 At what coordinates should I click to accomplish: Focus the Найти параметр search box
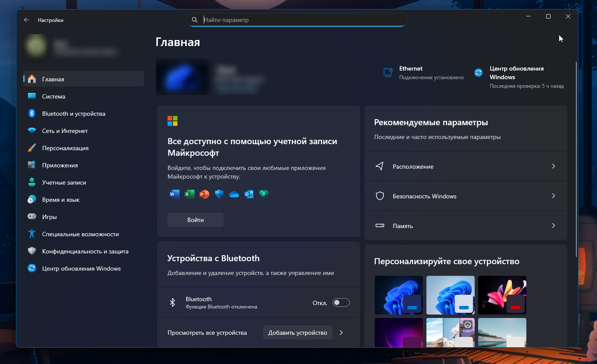click(297, 20)
